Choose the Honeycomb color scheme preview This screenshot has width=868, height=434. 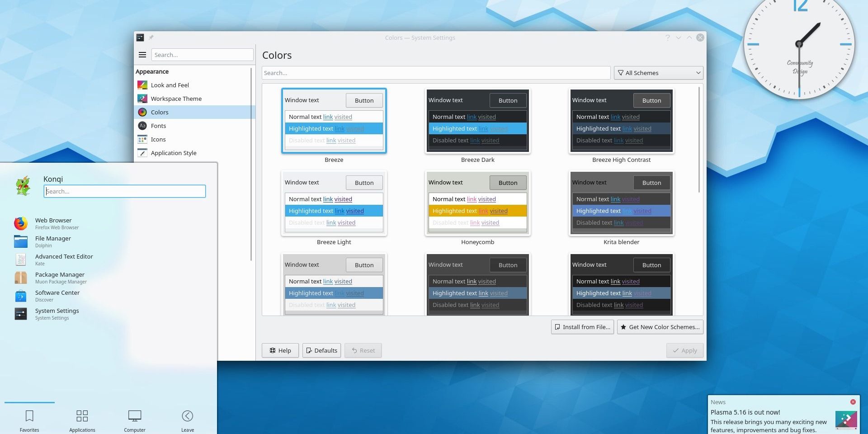tap(477, 203)
